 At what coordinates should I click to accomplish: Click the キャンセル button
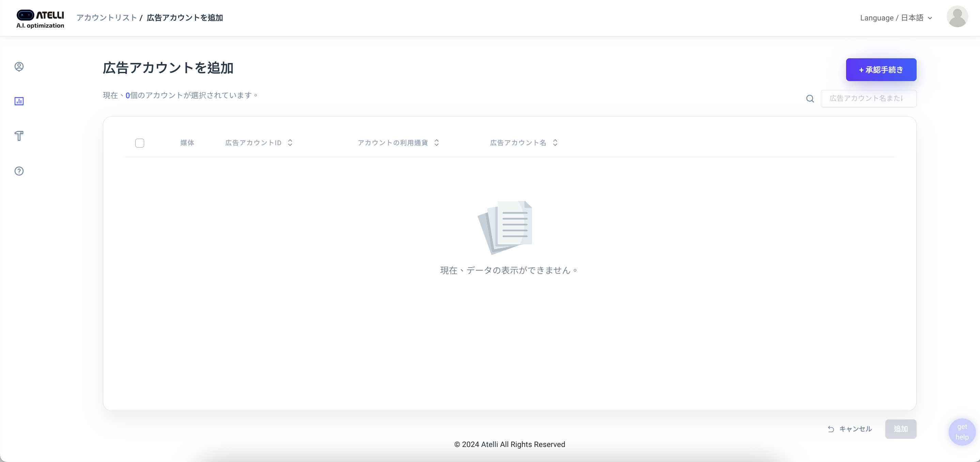[850, 429]
